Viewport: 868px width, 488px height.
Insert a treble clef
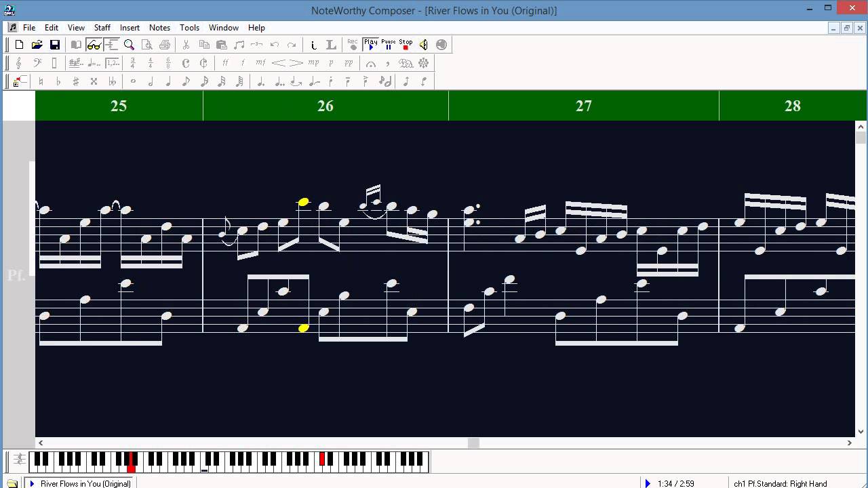19,63
